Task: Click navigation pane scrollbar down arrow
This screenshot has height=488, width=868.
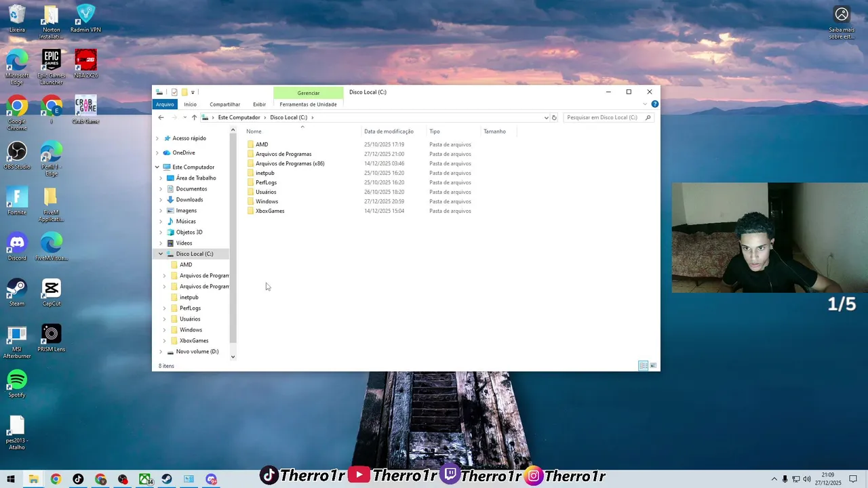Action: pyautogui.click(x=233, y=357)
